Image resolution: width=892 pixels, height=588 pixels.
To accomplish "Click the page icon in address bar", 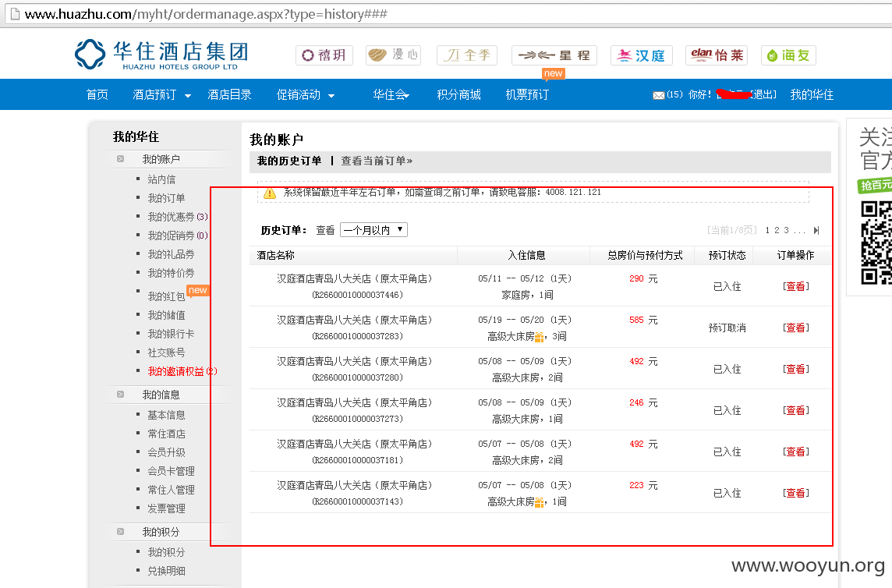I will 16,14.
